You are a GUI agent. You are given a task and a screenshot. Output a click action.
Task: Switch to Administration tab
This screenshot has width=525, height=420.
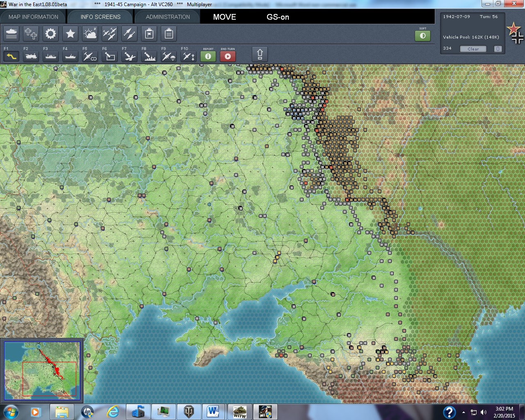tap(168, 17)
